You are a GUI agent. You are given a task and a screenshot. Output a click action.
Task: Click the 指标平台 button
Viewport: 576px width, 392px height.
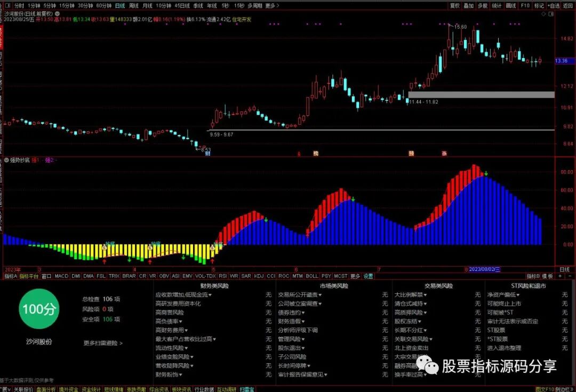click(x=29, y=276)
